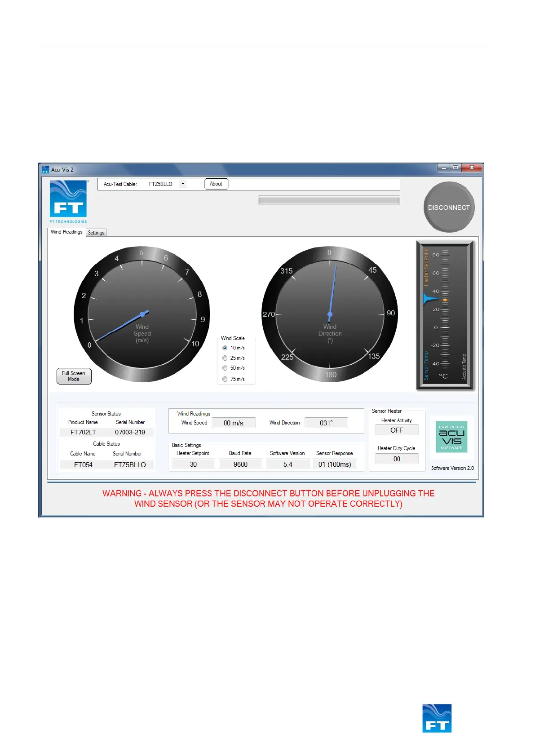The height and width of the screenshot is (756, 535).
Task: Maximize the Acu-Vis 2 window
Action: (x=455, y=168)
